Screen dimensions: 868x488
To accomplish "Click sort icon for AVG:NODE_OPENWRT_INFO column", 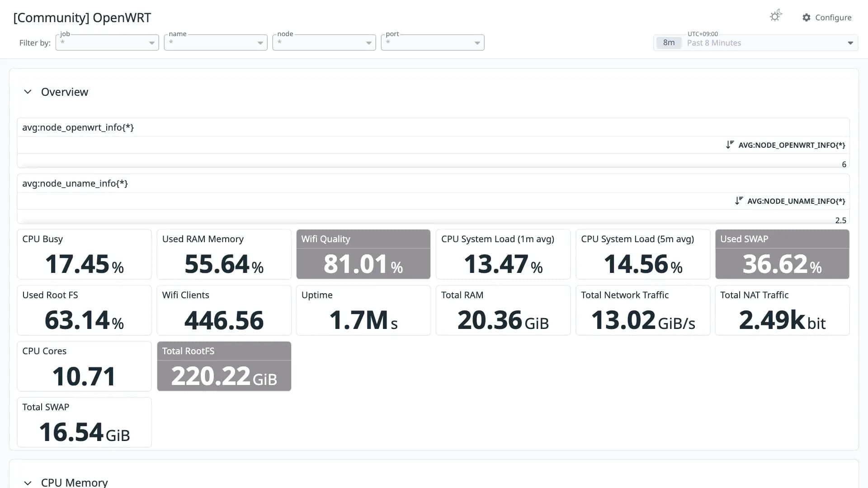I will (x=730, y=145).
